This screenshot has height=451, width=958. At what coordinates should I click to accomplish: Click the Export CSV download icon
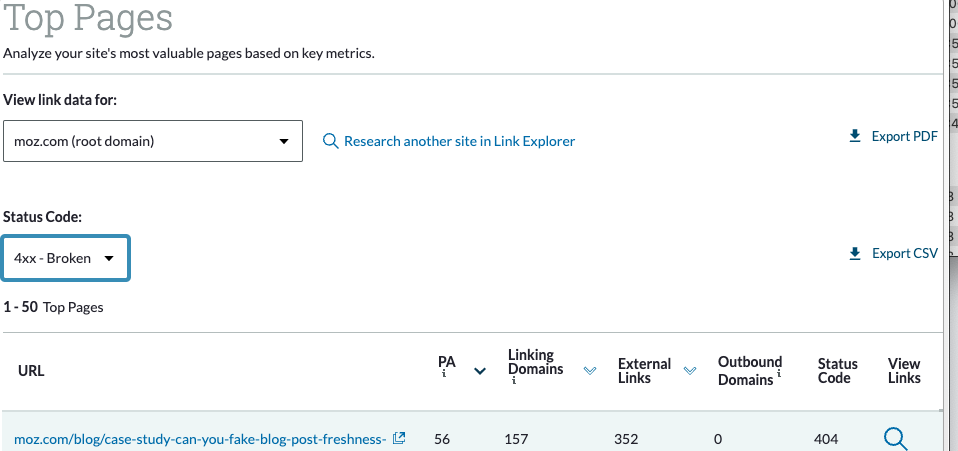coord(855,254)
